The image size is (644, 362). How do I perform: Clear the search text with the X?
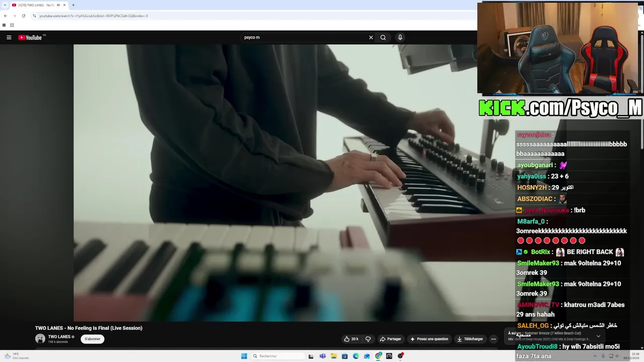coord(371,37)
